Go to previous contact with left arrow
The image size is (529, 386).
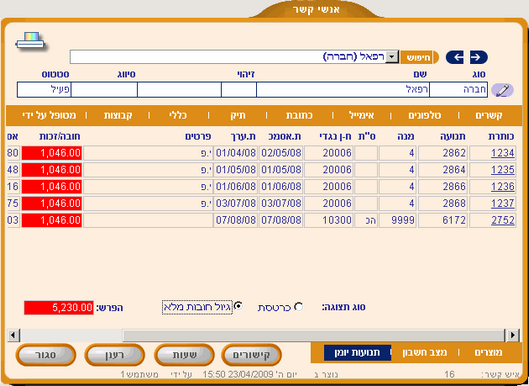point(455,57)
